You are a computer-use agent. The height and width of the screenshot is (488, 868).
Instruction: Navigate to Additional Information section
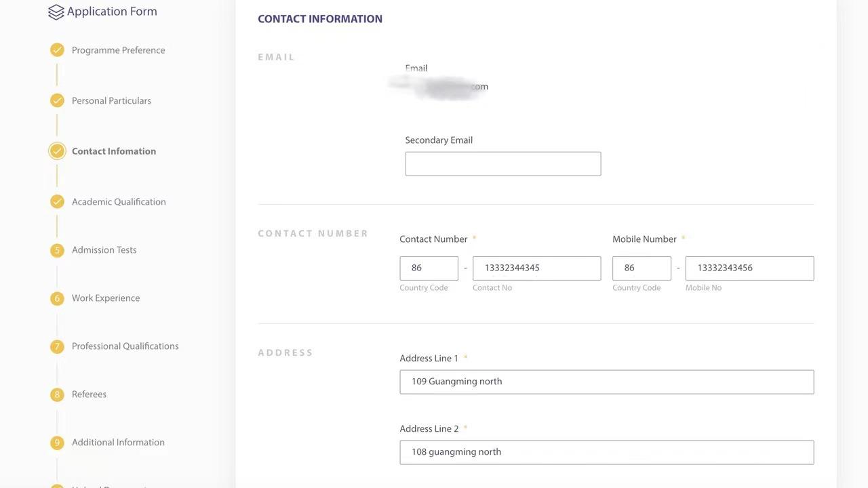(118, 443)
